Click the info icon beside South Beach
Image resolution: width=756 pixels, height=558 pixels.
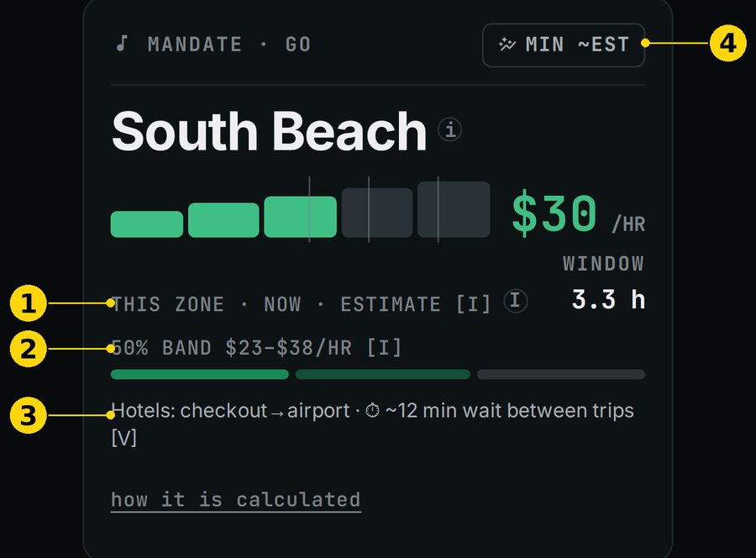pyautogui.click(x=449, y=129)
